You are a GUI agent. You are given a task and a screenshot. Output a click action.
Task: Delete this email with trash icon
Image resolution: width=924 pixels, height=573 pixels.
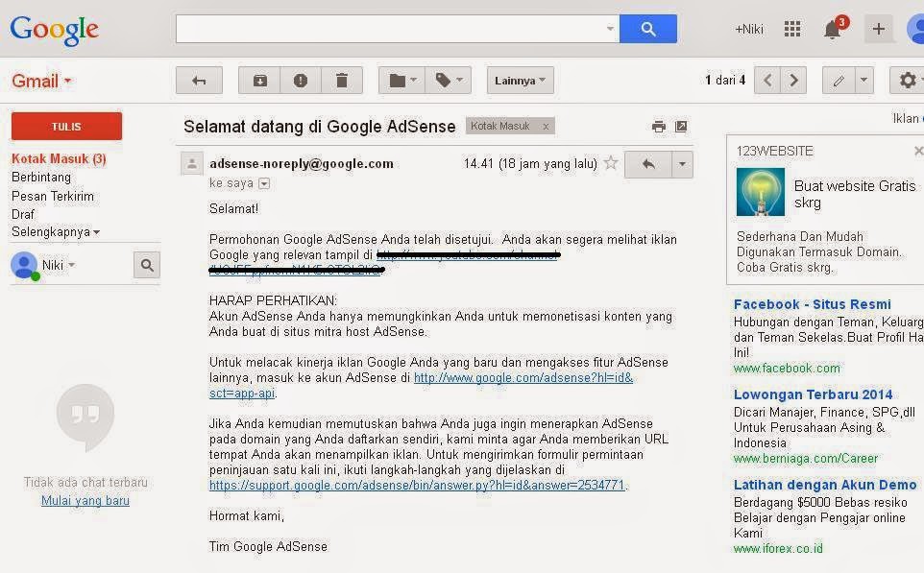click(x=342, y=81)
